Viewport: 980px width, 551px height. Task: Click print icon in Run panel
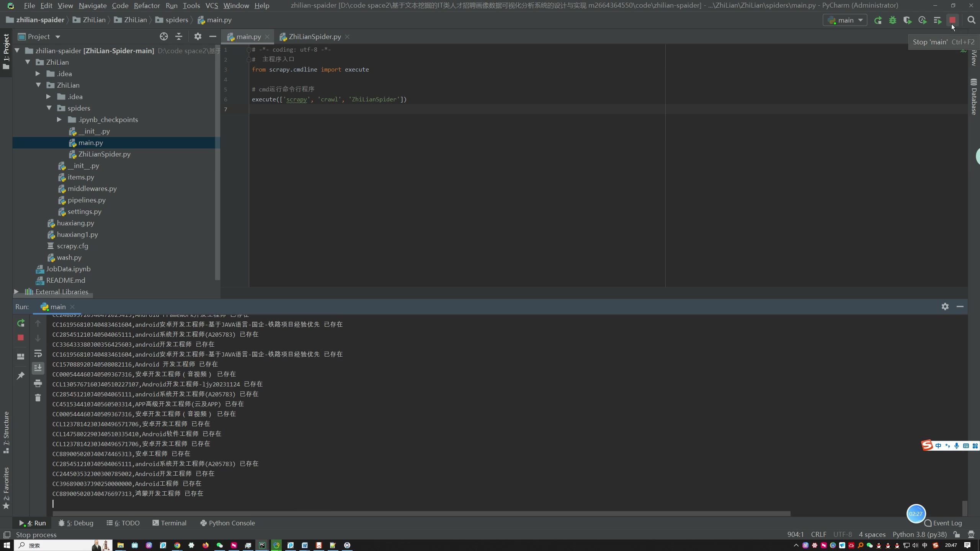click(x=38, y=383)
